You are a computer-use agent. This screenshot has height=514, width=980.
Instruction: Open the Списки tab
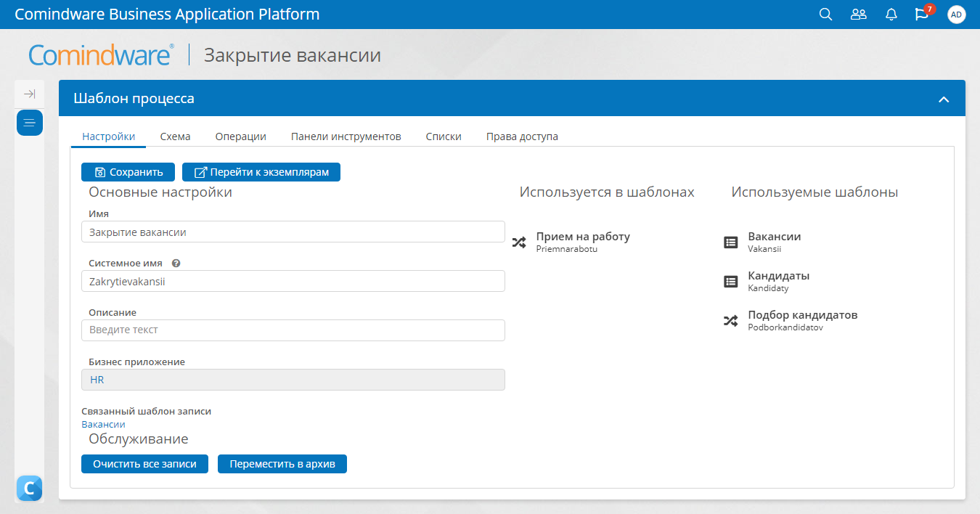pyautogui.click(x=444, y=136)
